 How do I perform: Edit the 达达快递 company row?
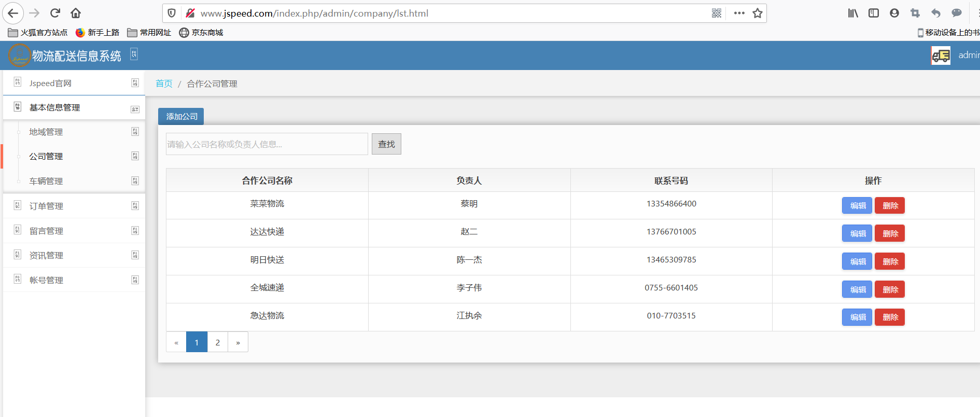[x=857, y=234]
